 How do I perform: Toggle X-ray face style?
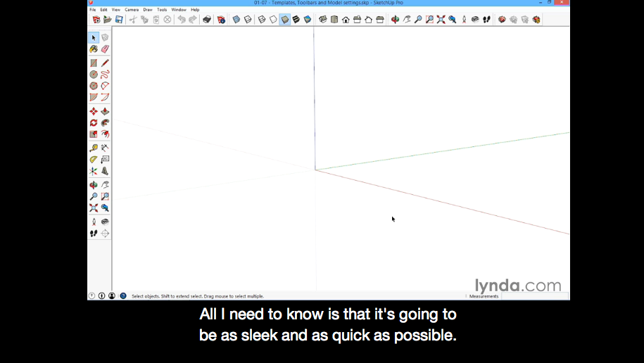point(236,19)
